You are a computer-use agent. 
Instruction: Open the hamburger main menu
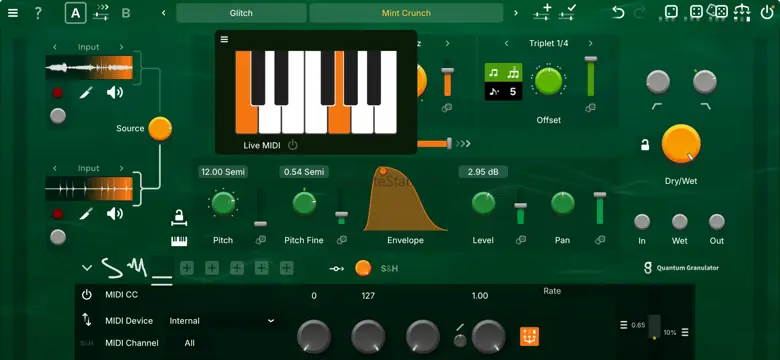point(13,13)
